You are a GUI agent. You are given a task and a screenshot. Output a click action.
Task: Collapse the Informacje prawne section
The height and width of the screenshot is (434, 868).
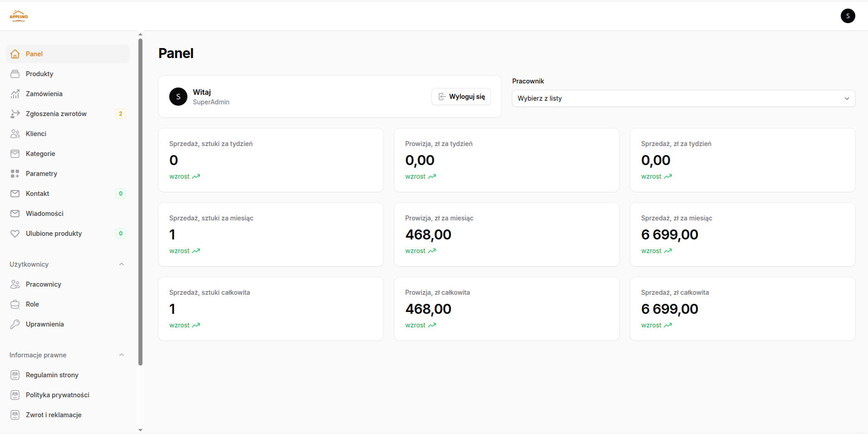[121, 355]
